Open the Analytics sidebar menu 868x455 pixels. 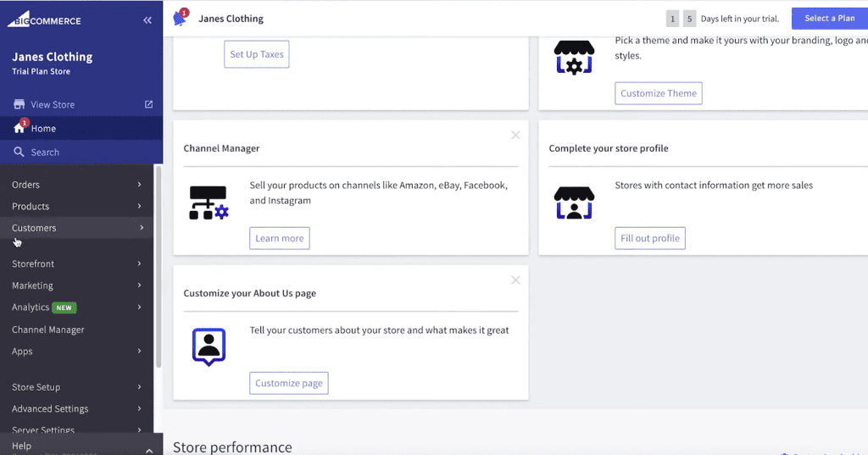pos(76,307)
